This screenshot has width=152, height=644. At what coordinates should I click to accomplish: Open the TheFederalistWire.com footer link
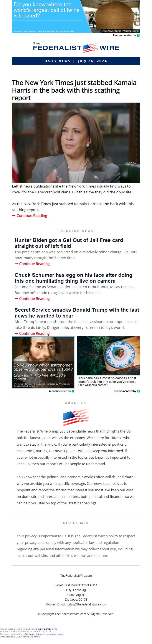[76, 575]
